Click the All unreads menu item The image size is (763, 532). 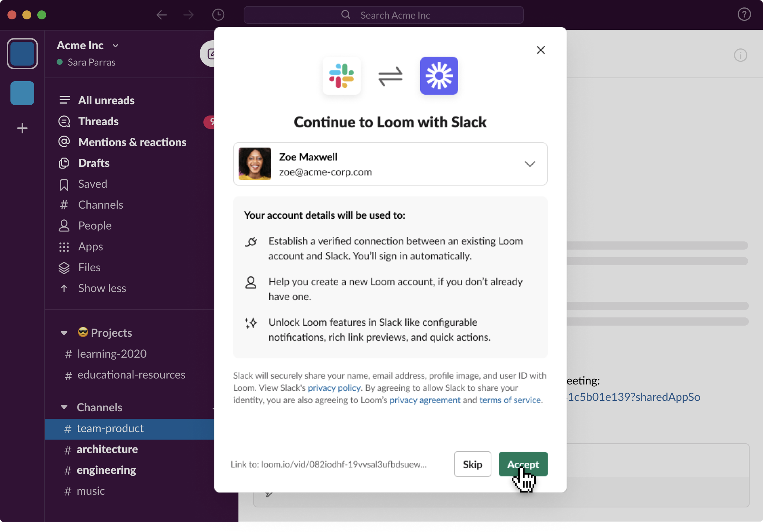point(107,100)
